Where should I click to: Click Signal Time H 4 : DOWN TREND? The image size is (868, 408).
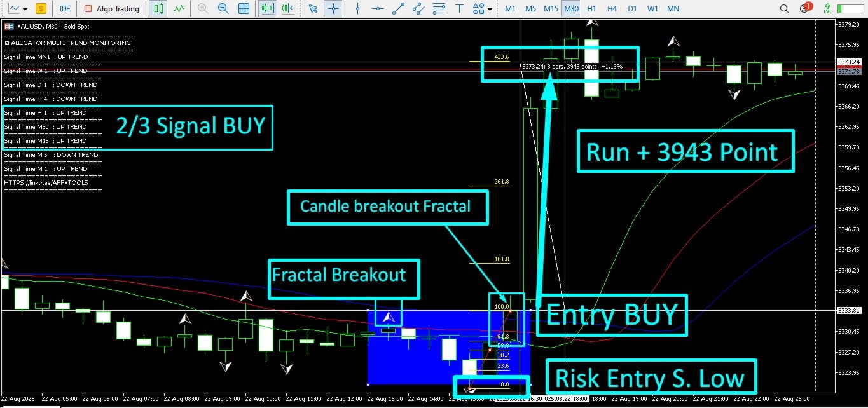51,99
